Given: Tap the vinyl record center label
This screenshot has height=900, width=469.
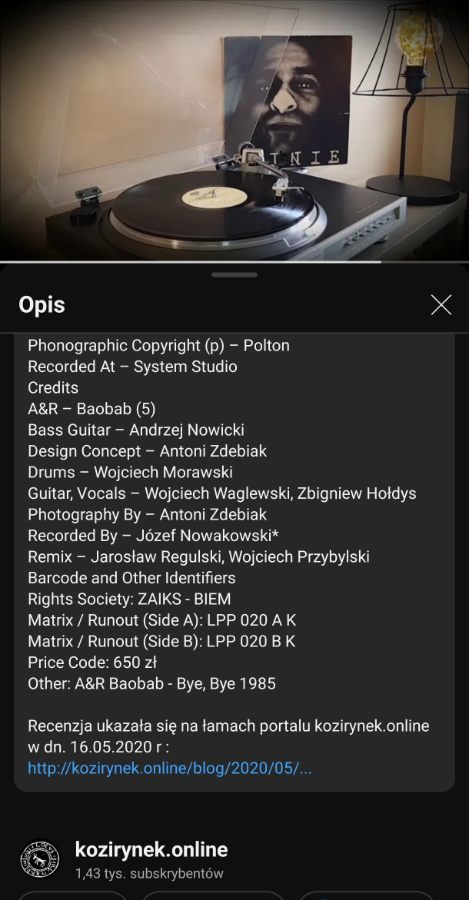Looking at the screenshot, I should point(214,197).
